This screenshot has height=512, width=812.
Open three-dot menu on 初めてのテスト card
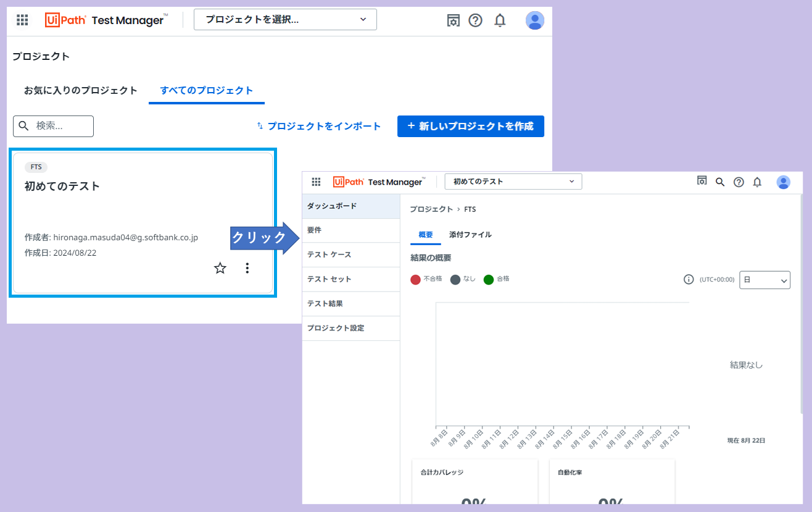pyautogui.click(x=247, y=268)
